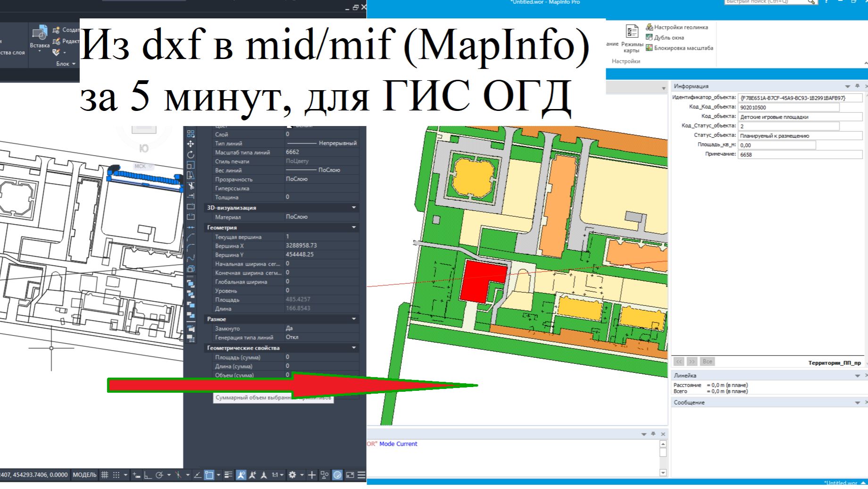
Task: Toggle polar tracking in AutoCAD status bar
Action: [x=159, y=475]
